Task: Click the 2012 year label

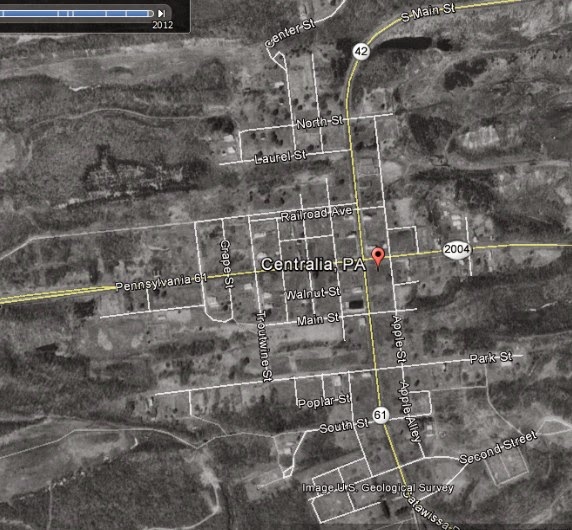Action: coord(162,25)
